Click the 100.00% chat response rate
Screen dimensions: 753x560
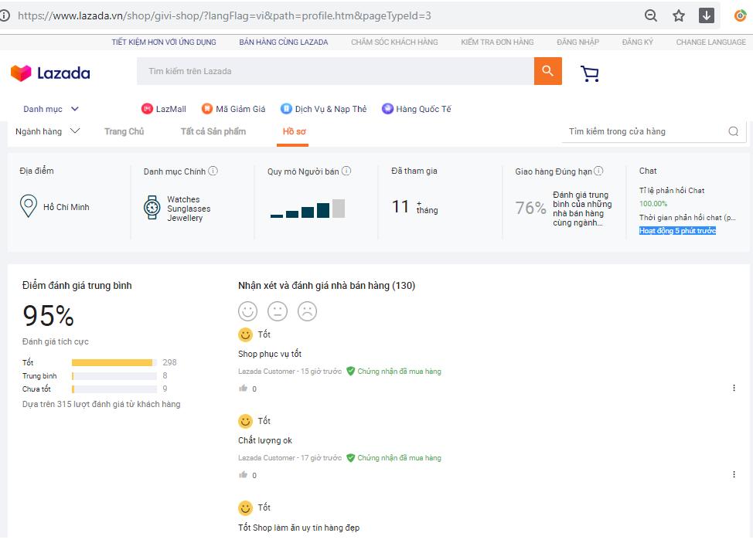pos(653,203)
